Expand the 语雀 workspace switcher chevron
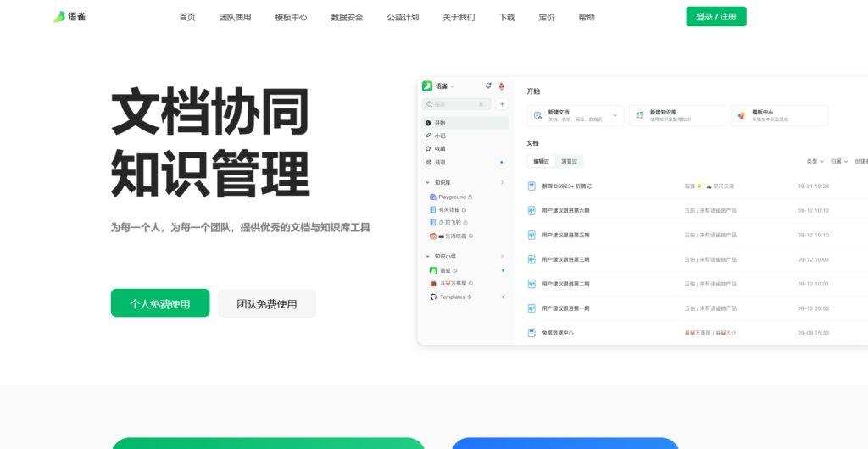The image size is (868, 449). [453, 86]
